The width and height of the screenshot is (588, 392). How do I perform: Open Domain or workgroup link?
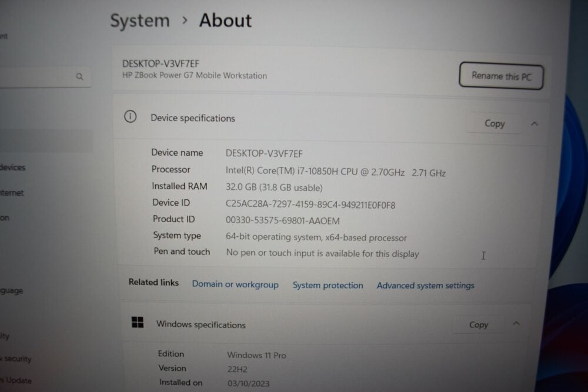click(235, 284)
